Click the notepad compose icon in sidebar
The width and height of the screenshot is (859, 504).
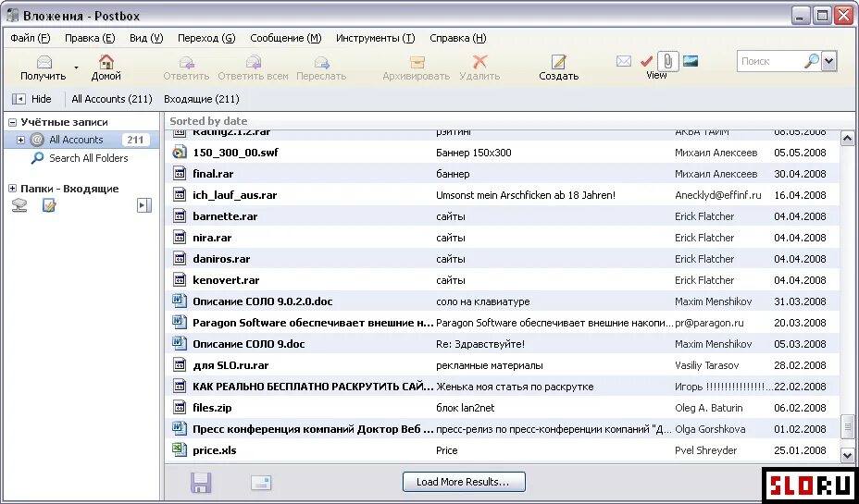pyautogui.click(x=49, y=205)
